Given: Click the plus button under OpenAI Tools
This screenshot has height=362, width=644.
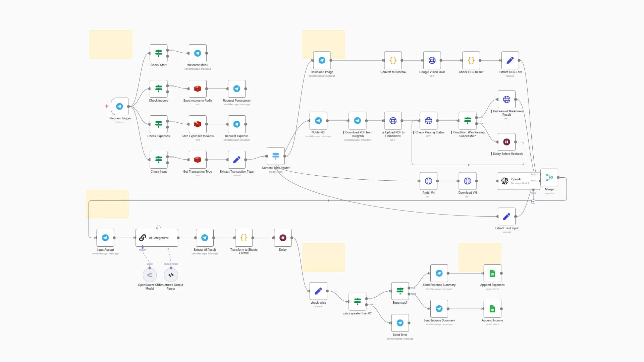Looking at the screenshot, I should (533, 201).
